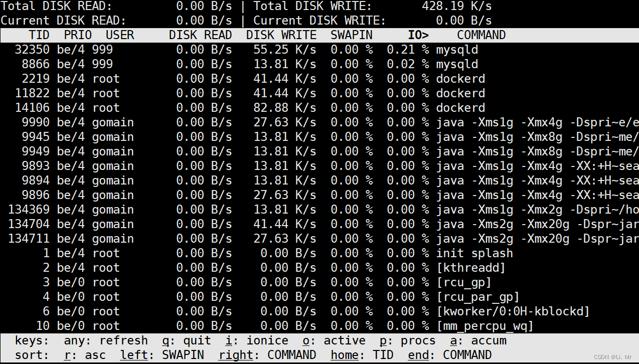This screenshot has height=364, width=639.
Task: Click the 55.25 K/s disk write value
Action: point(285,50)
